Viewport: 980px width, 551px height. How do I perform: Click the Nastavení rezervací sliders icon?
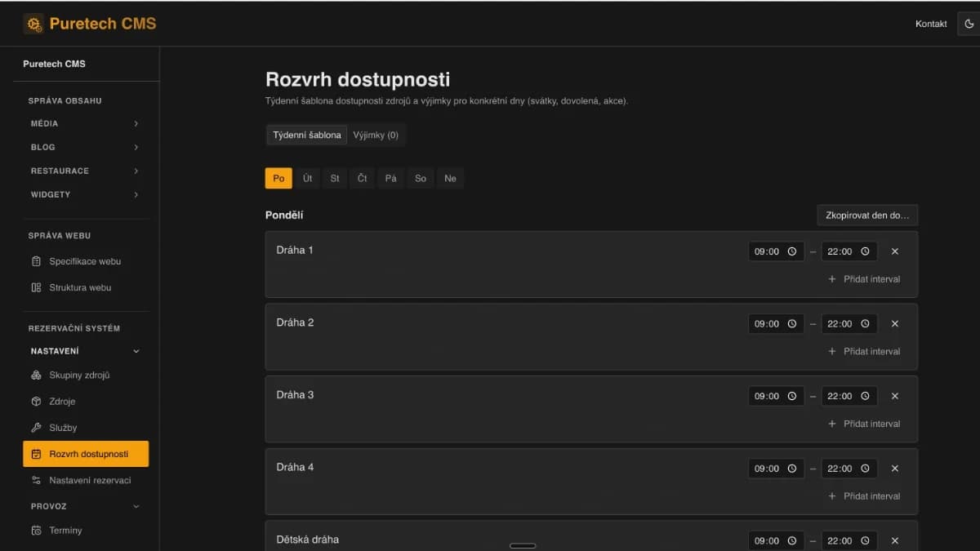tap(36, 480)
